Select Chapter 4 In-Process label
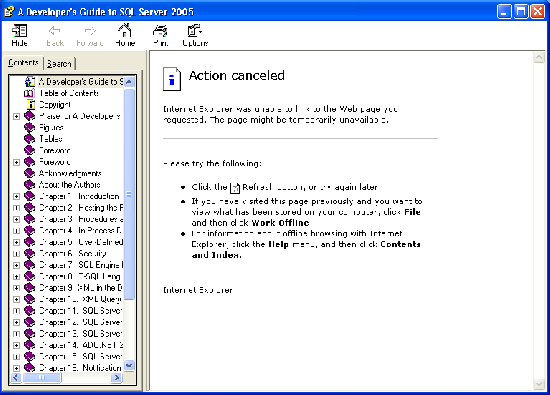The image size is (550, 395). (80, 231)
